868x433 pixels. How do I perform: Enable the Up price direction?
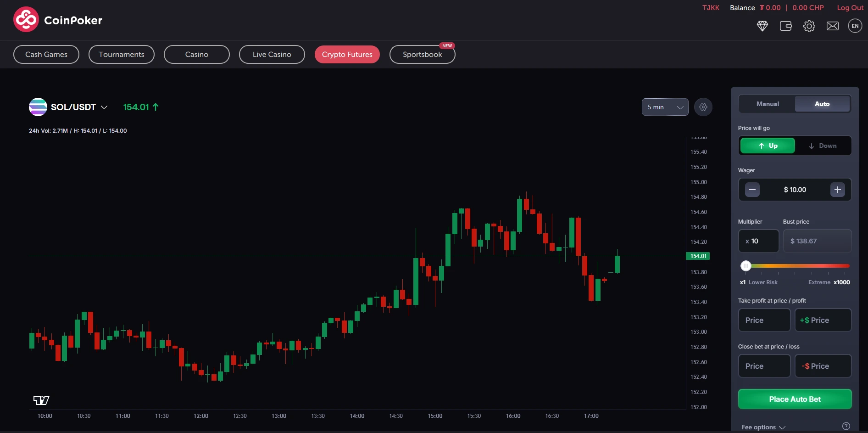767,146
